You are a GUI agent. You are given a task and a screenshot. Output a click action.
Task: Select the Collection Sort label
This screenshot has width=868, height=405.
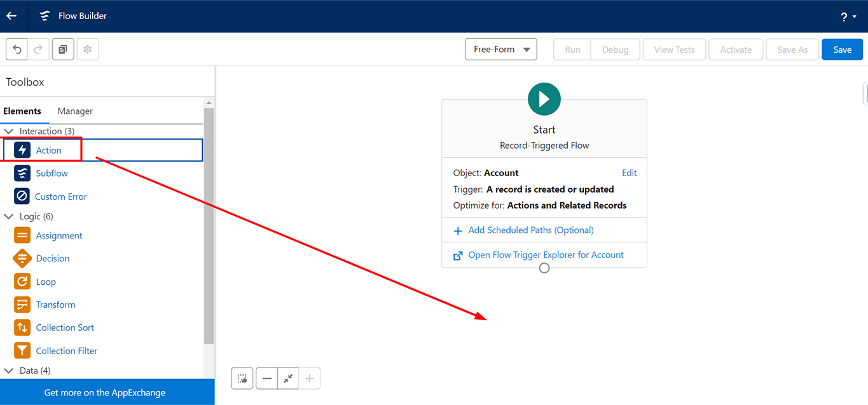(x=65, y=328)
